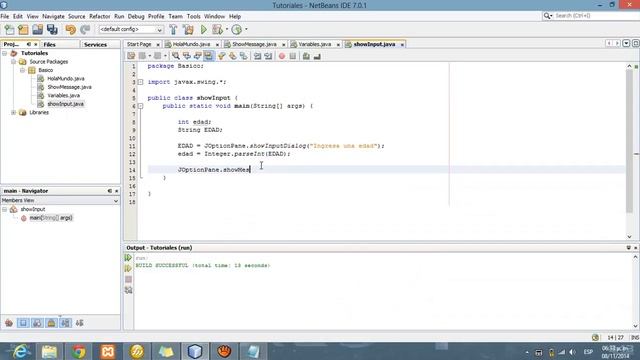
Task: Click the Shift Line Left editor icon
Action: tap(257, 56)
